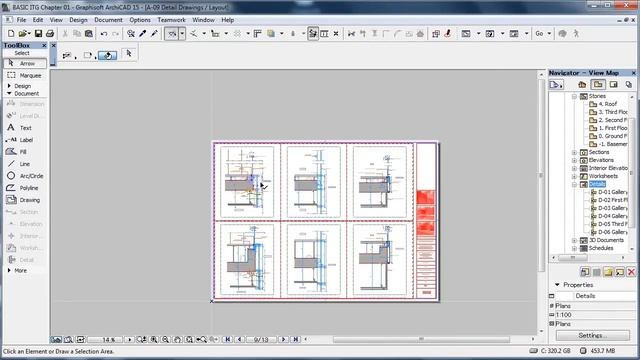Toggle the quick selection arrow in Info Box

(x=129, y=53)
